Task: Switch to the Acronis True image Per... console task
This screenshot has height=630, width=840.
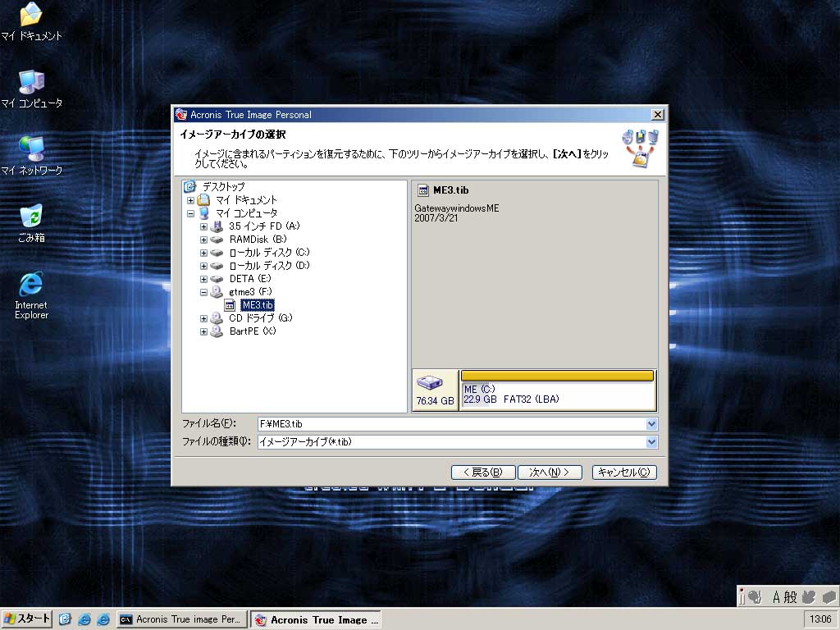Action: [x=181, y=619]
